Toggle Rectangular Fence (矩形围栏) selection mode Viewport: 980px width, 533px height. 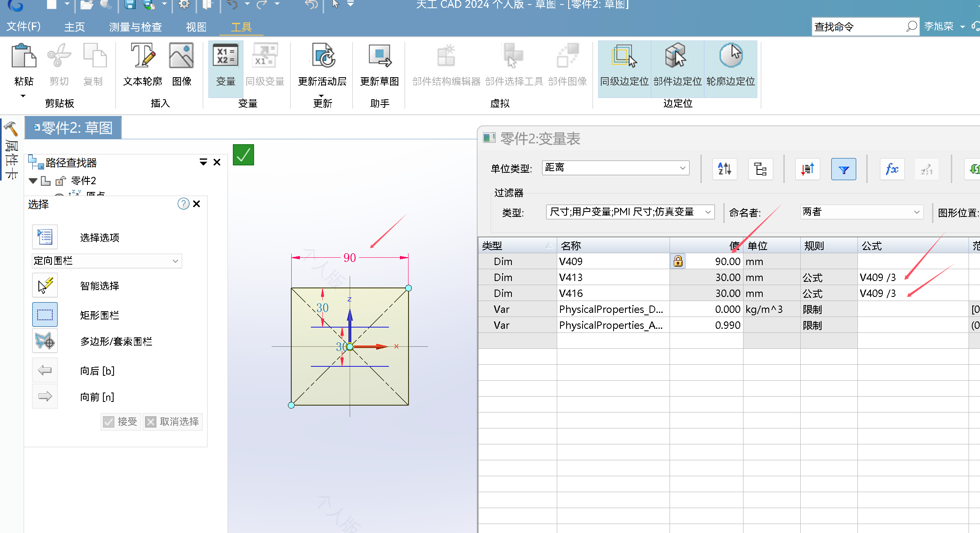click(x=45, y=314)
